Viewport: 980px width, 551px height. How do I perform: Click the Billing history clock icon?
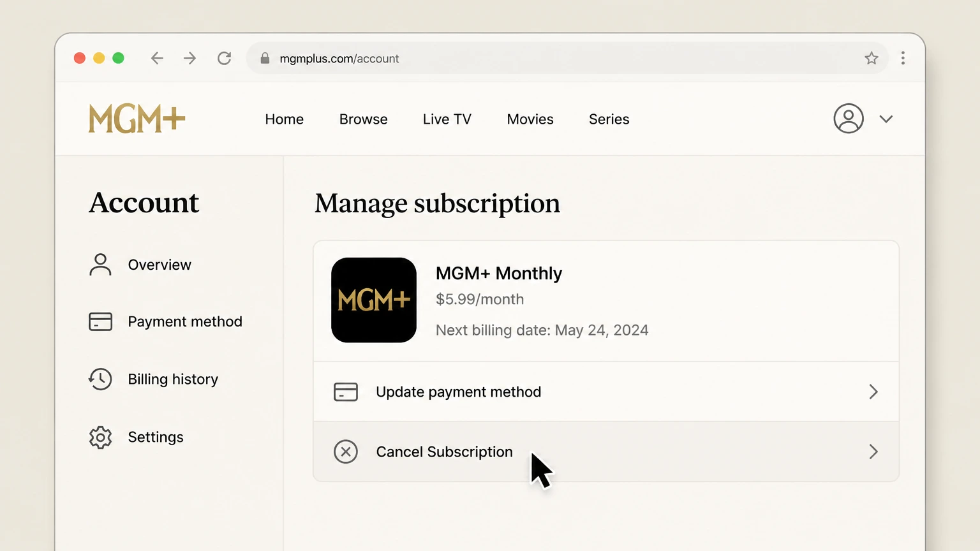(100, 379)
